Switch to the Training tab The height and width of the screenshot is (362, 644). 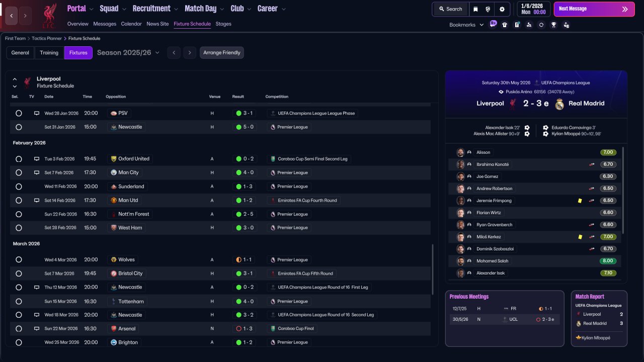[x=49, y=53]
